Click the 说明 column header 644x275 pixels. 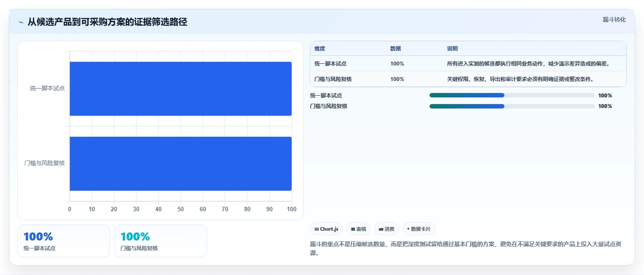click(452, 49)
